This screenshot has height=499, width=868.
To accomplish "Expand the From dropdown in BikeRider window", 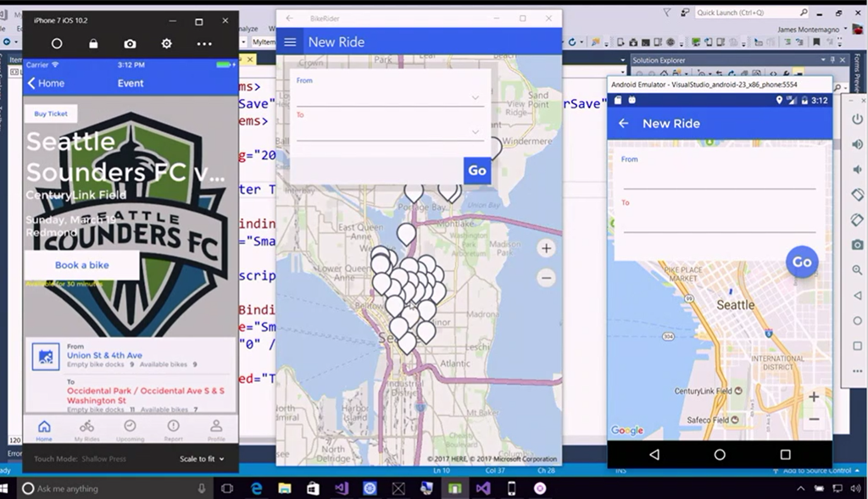I will (x=475, y=98).
